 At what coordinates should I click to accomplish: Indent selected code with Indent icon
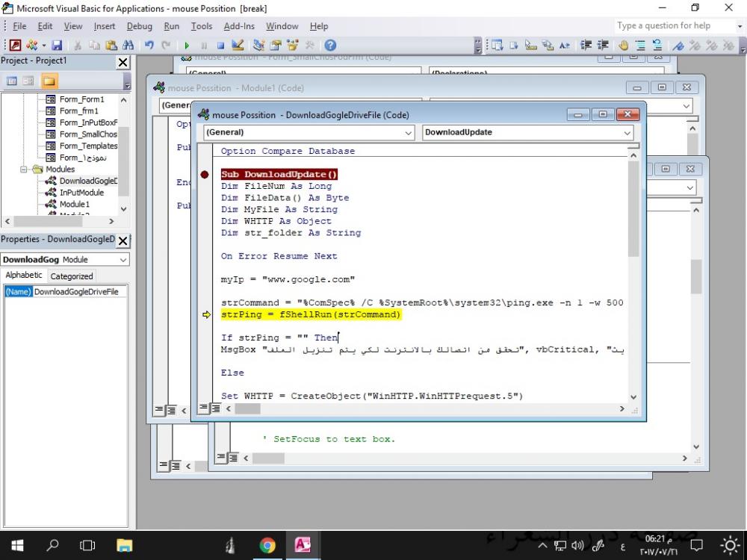pyautogui.click(x=586, y=46)
